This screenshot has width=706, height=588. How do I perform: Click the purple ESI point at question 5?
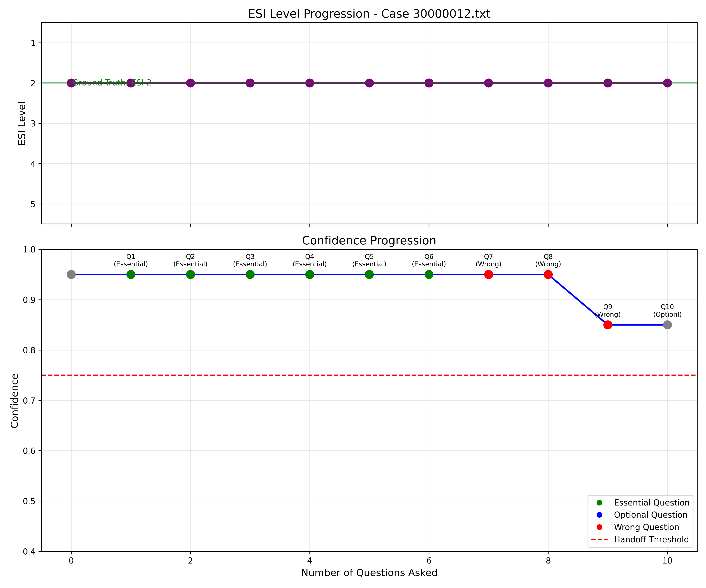click(369, 83)
